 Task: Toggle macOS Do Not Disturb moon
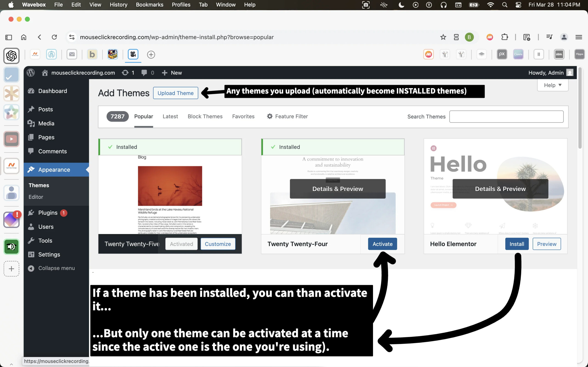pos(401,5)
